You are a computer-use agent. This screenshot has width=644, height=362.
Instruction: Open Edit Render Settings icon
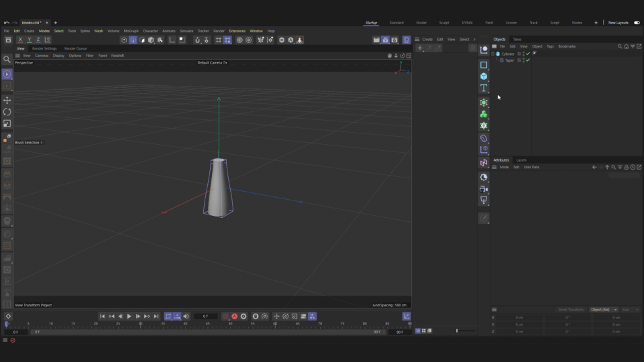pos(394,40)
